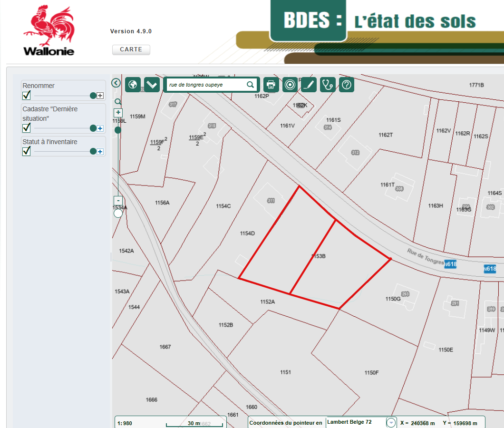
Task: Click the stethoscope diagnostic icon
Action: click(x=328, y=85)
